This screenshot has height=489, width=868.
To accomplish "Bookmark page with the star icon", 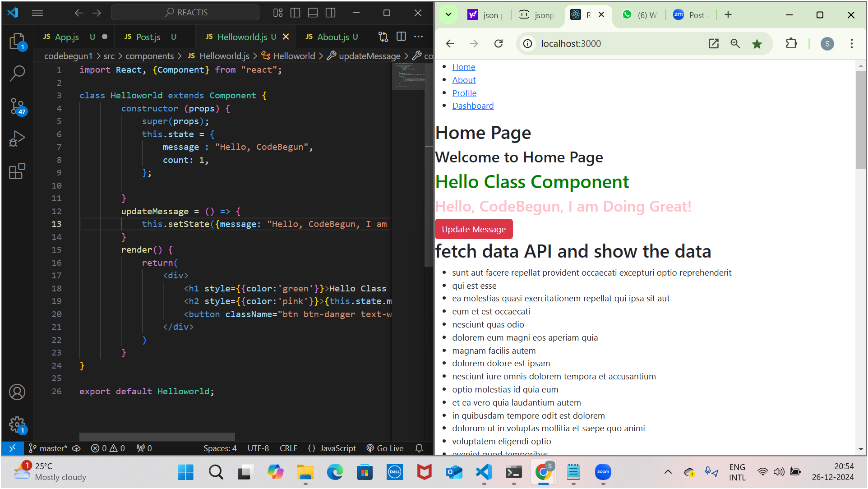I will tap(757, 44).
